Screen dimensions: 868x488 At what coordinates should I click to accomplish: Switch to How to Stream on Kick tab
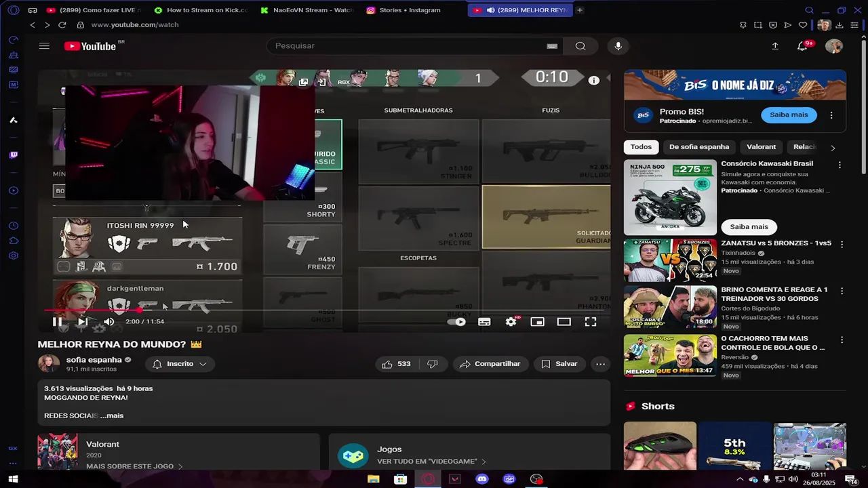point(201,10)
